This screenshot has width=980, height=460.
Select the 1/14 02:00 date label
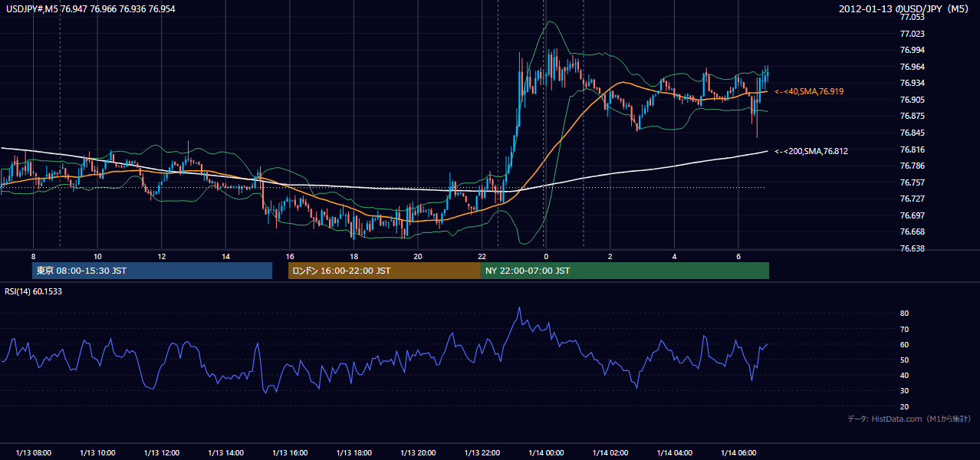610,453
